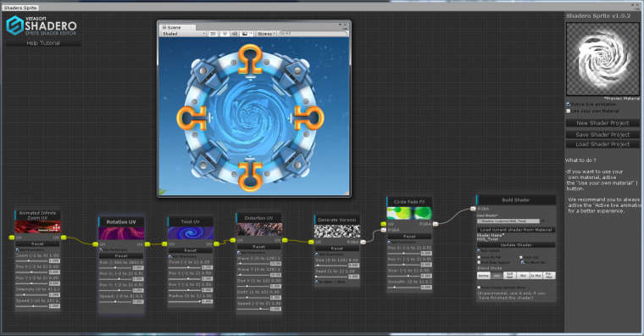Click the Circle Fade FX RGBA input port
The height and width of the screenshot is (336, 644).
tap(383, 230)
